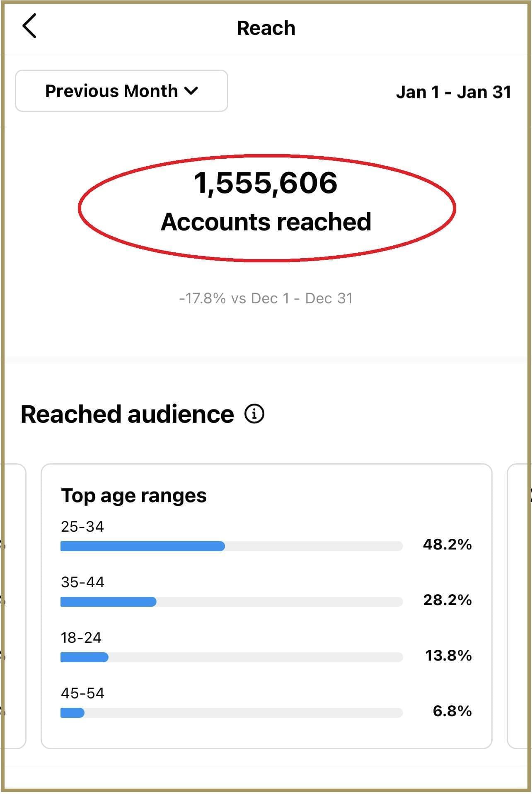Go back using the back arrow
Viewport: 532px width, 794px height.
click(29, 26)
